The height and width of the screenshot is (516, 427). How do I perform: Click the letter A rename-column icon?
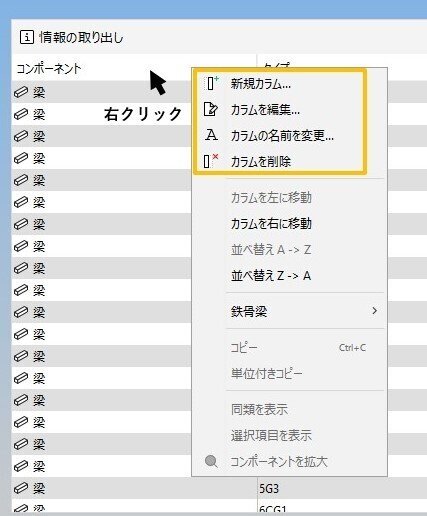211,135
